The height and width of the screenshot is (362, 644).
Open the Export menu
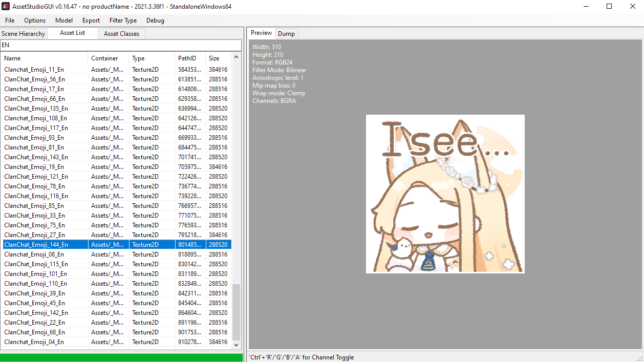tap(91, 20)
